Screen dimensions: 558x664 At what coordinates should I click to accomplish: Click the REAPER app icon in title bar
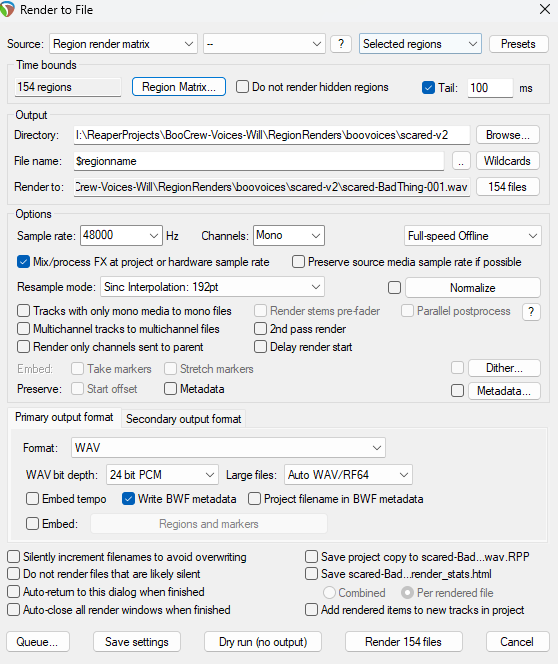click(7, 9)
